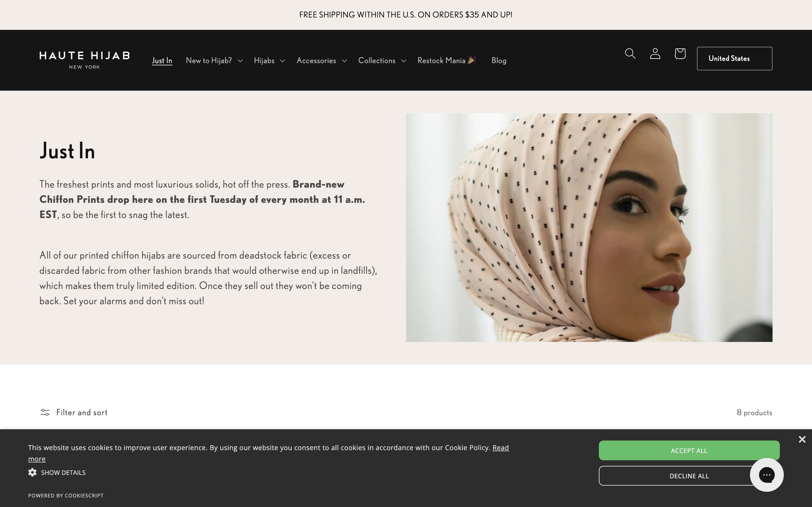Expand the Collections dropdown menu

point(376,60)
